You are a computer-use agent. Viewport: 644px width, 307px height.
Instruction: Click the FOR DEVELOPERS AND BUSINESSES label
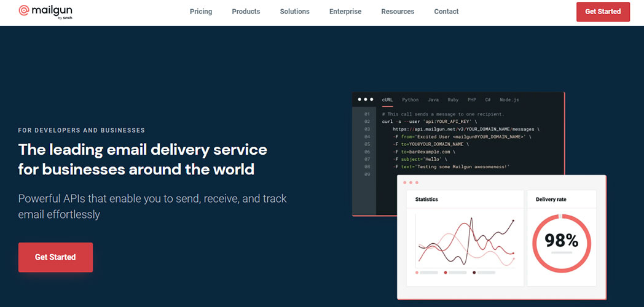[81, 131]
